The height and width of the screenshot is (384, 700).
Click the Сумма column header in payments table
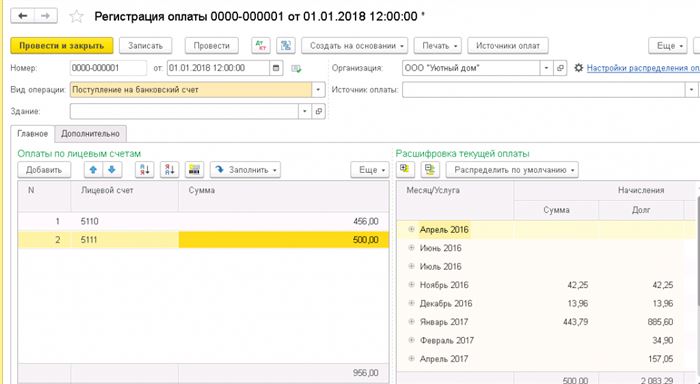[283, 196]
